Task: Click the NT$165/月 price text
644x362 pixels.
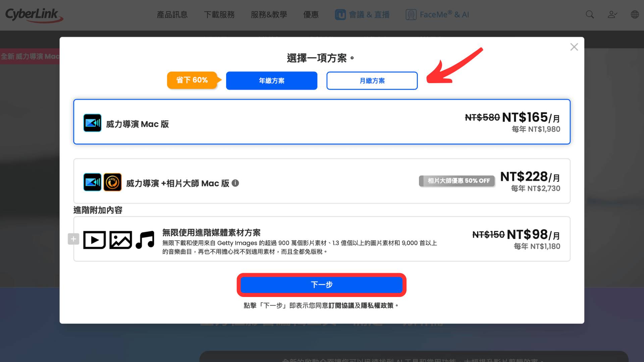Action: (x=531, y=117)
